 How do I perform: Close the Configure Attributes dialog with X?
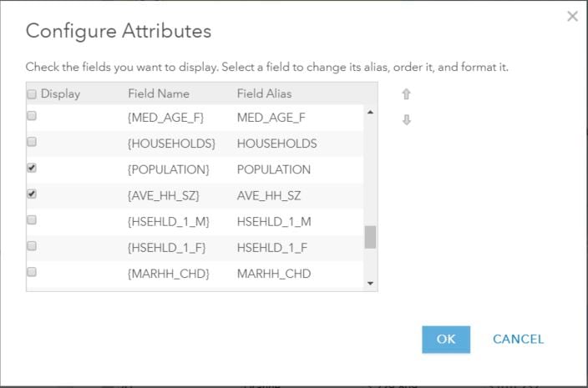point(572,16)
